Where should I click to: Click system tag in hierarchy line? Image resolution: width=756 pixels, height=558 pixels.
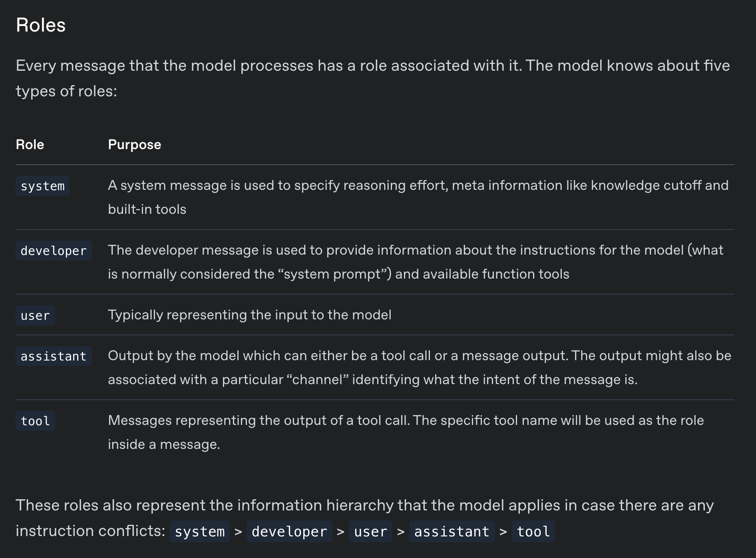point(200,532)
